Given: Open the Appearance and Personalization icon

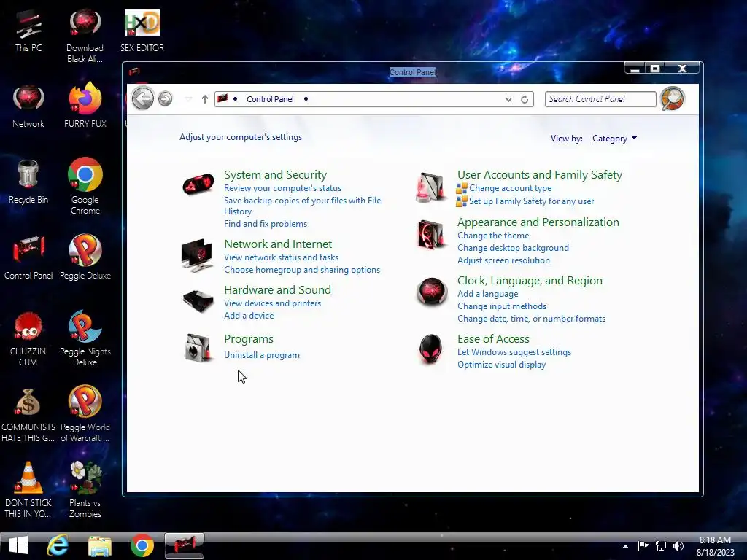Looking at the screenshot, I should 431,234.
